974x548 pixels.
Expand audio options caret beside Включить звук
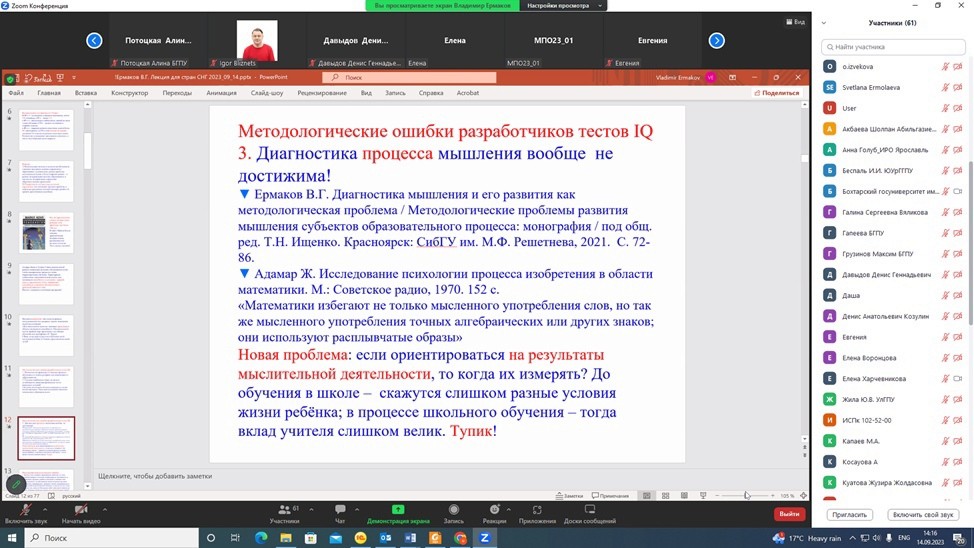pyautogui.click(x=50, y=508)
